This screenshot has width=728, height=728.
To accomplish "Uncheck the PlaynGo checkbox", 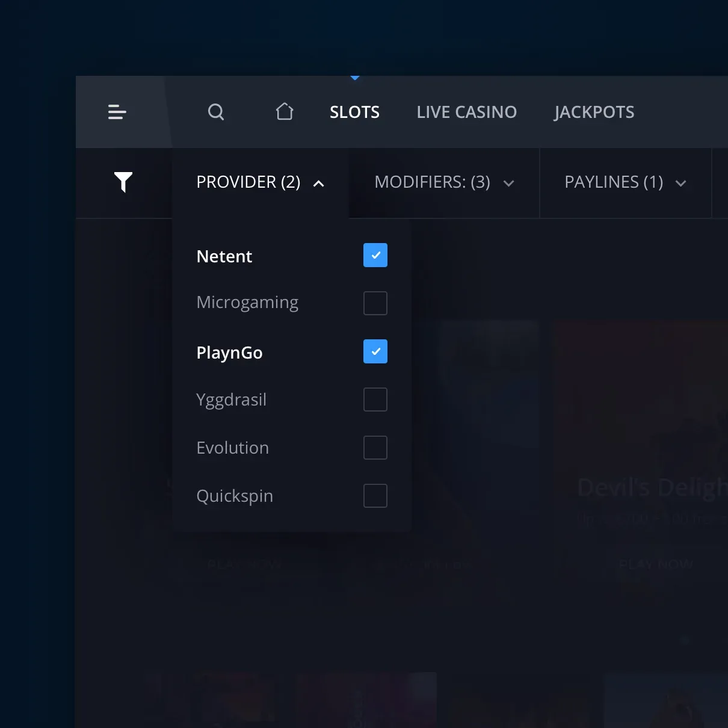I will tap(375, 351).
